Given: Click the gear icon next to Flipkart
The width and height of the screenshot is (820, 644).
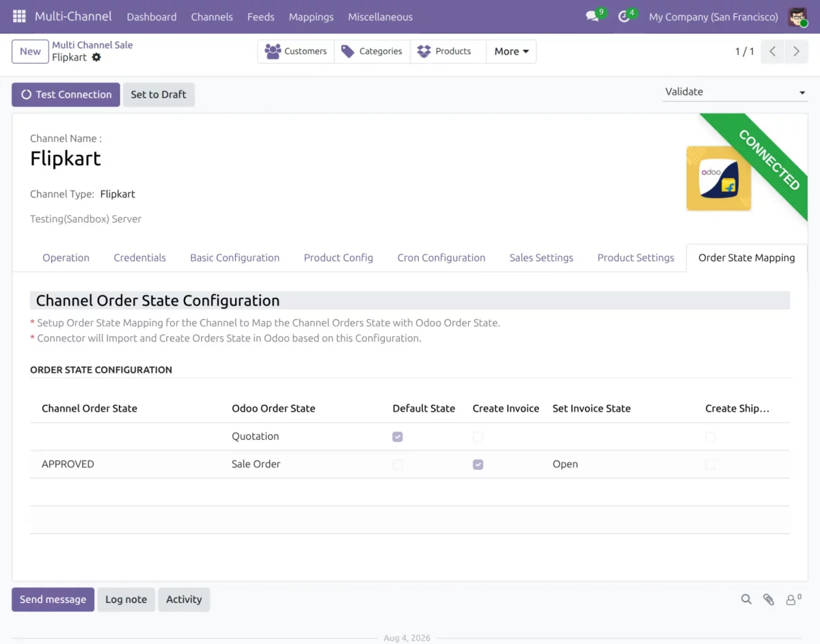Looking at the screenshot, I should click(96, 57).
